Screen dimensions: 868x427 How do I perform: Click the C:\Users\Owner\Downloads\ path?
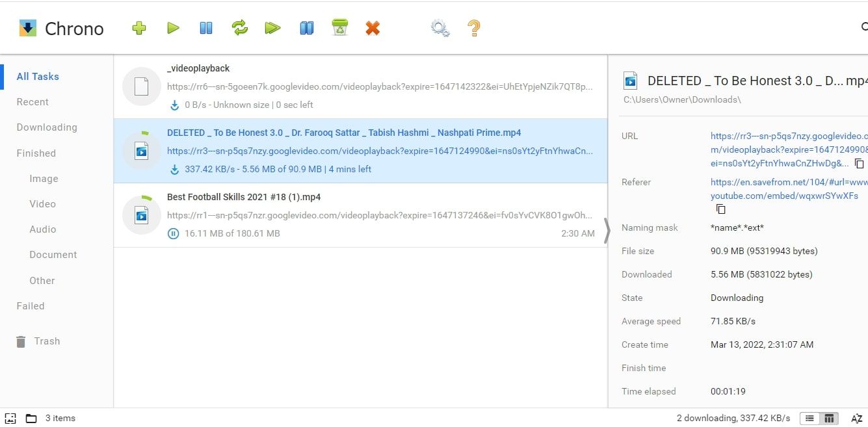pos(682,99)
